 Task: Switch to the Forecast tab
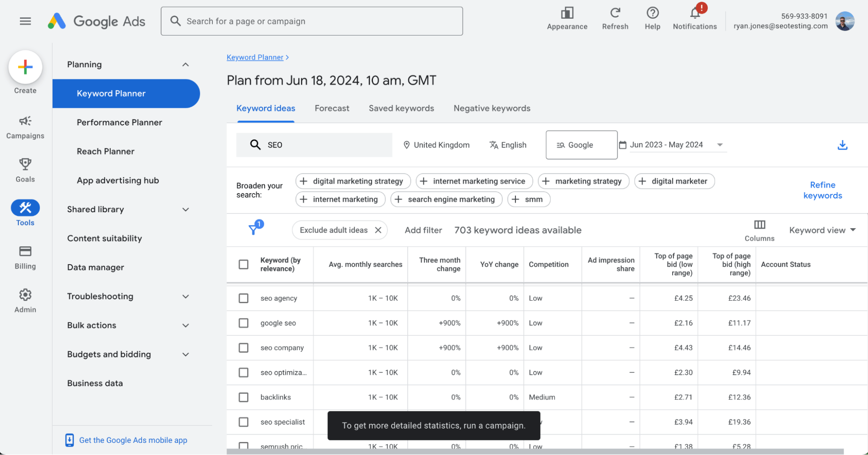332,108
